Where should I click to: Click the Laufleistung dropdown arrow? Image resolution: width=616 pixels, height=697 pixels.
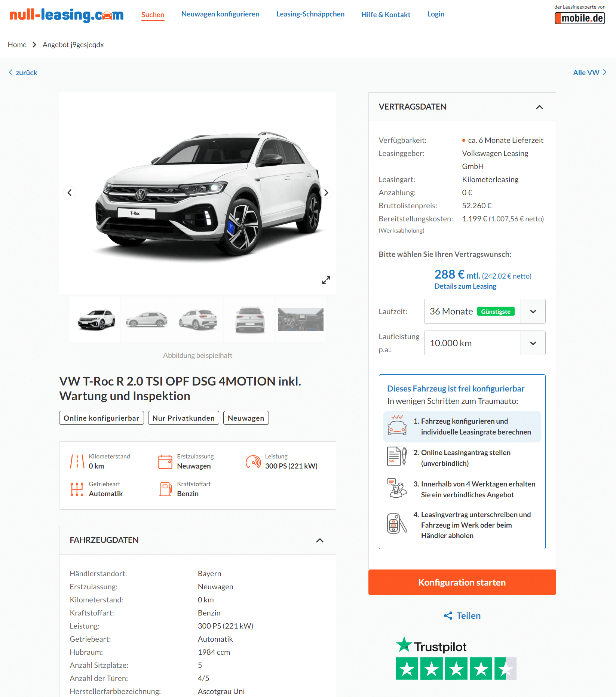[x=533, y=343]
